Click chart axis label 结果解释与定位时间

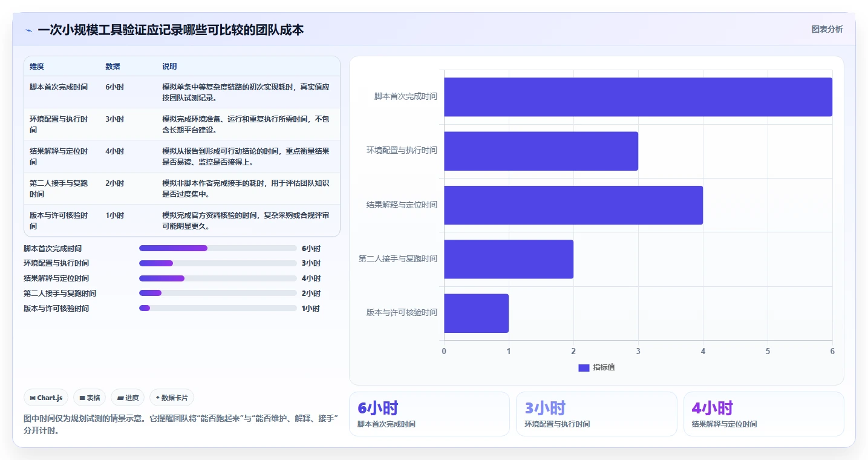402,205
